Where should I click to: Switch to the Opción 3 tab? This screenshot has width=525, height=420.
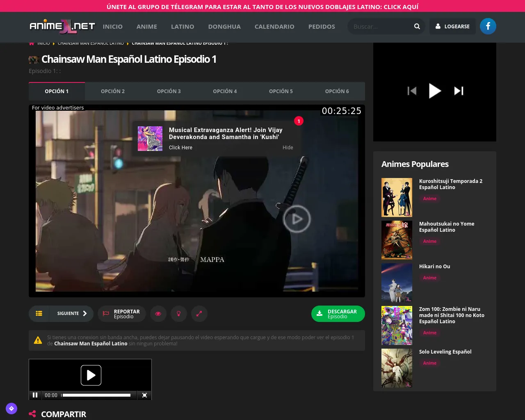tap(169, 91)
